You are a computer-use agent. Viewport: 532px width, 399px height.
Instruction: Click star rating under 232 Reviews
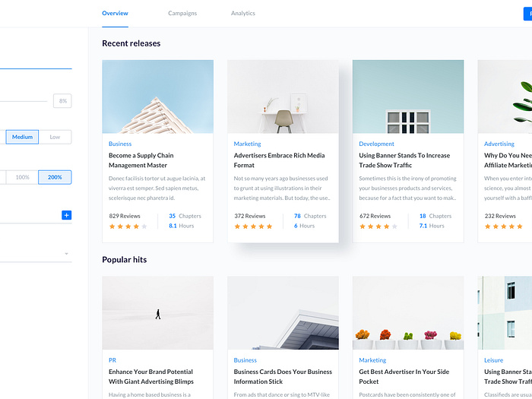click(x=504, y=226)
